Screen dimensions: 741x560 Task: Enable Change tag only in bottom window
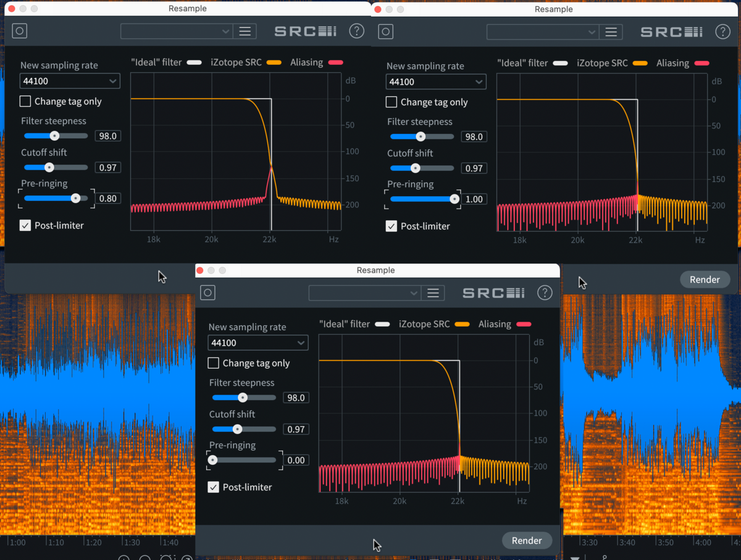[214, 363]
